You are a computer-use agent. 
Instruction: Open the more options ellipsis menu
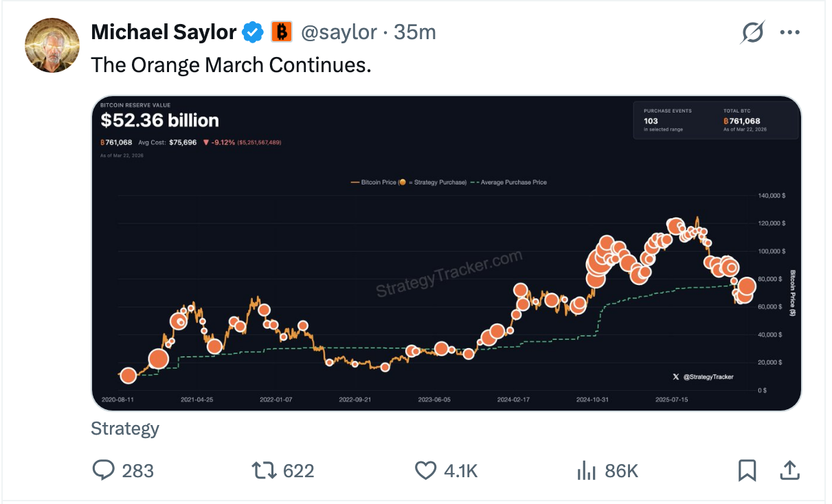click(x=789, y=32)
